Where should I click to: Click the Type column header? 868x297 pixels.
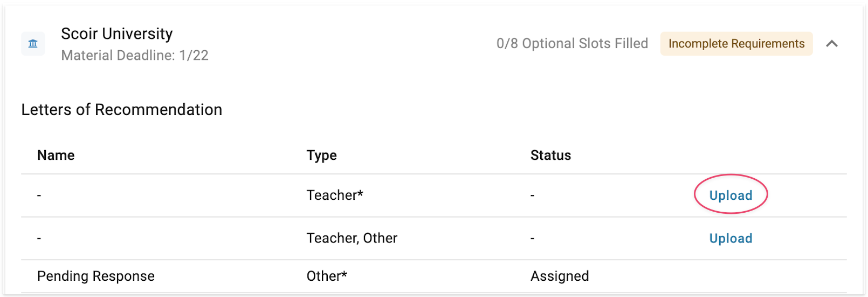pyautogui.click(x=322, y=156)
